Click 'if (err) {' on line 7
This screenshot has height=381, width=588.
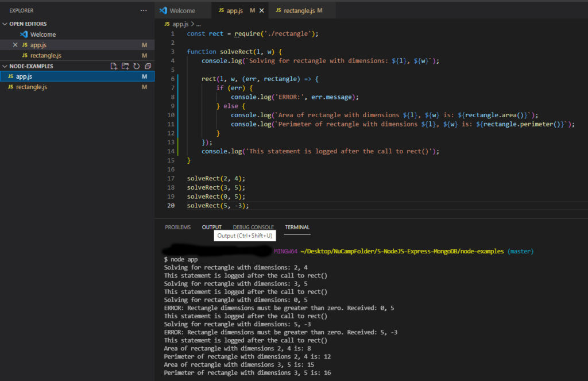tap(234, 88)
